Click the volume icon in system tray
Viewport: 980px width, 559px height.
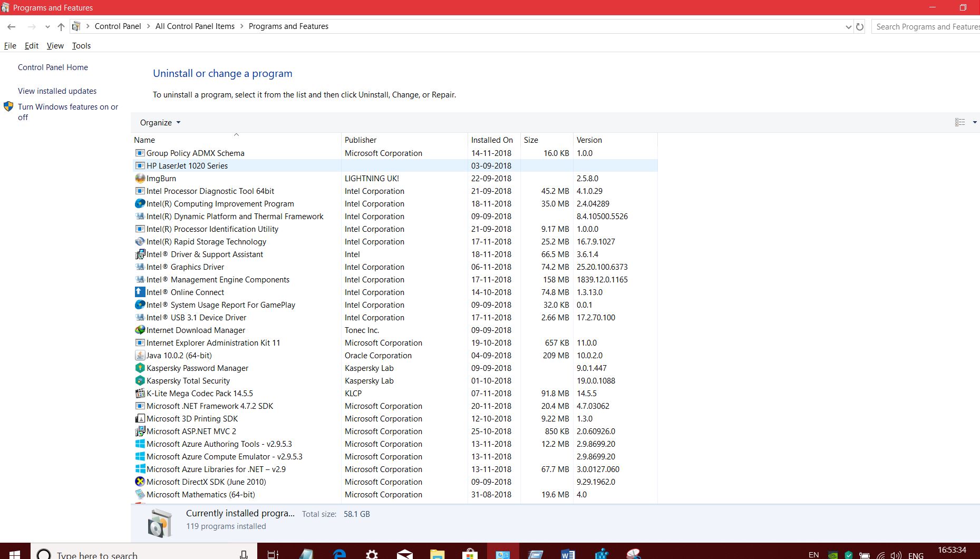point(896,555)
